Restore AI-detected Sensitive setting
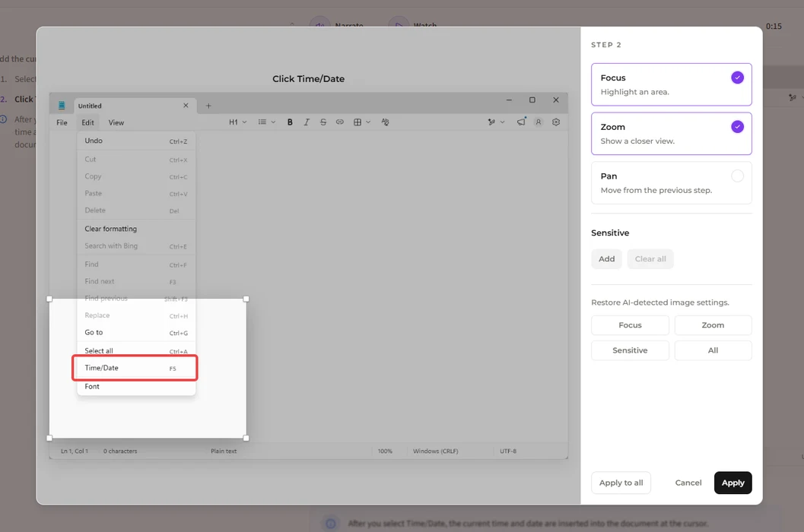This screenshot has width=804, height=532. coord(630,350)
